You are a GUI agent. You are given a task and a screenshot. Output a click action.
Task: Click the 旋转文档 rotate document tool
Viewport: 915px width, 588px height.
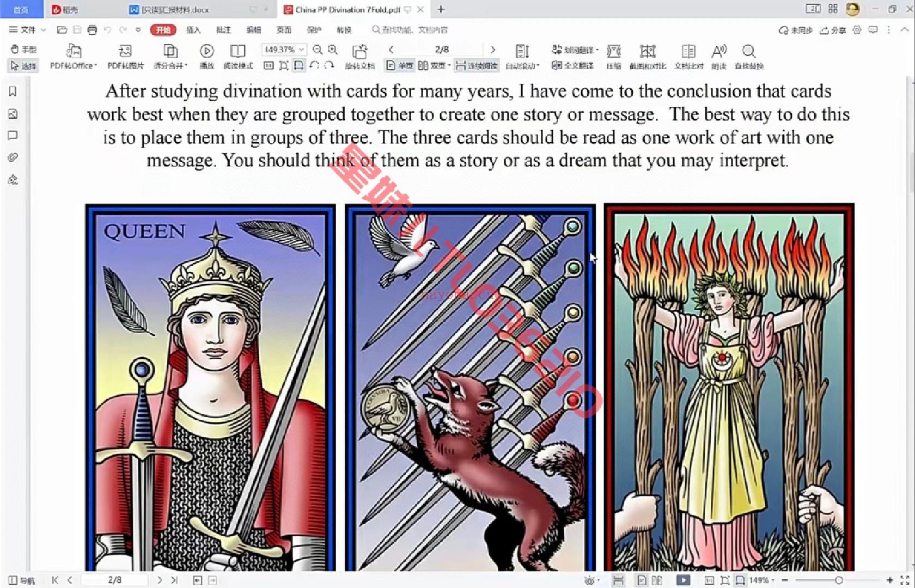pyautogui.click(x=360, y=57)
